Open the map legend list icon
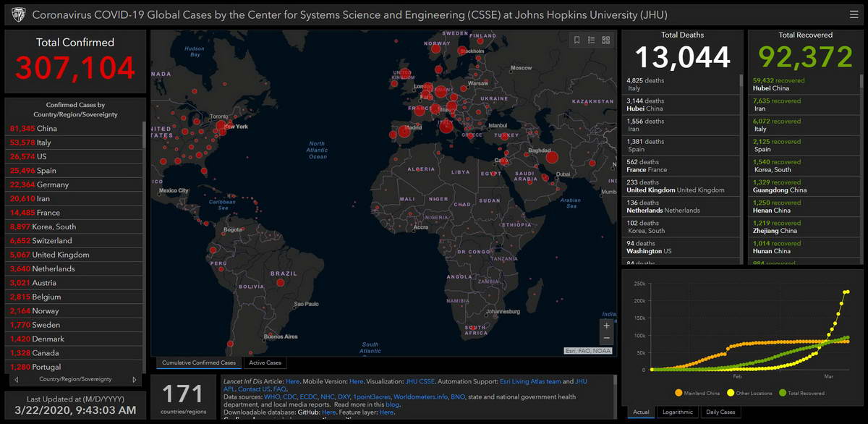 [591, 40]
